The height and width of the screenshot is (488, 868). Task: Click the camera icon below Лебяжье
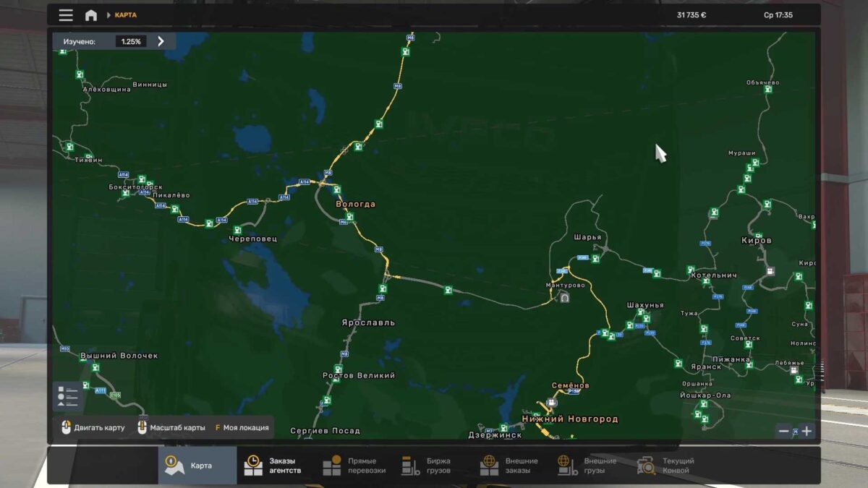pos(793,370)
